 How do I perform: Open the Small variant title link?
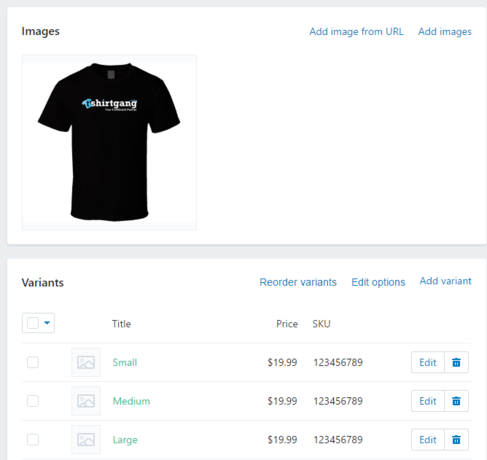[125, 362]
